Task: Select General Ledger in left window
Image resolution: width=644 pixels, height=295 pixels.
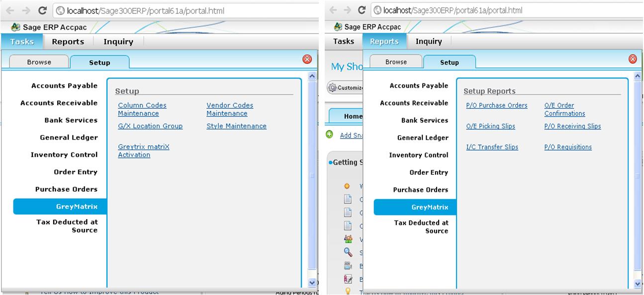Action: [69, 138]
